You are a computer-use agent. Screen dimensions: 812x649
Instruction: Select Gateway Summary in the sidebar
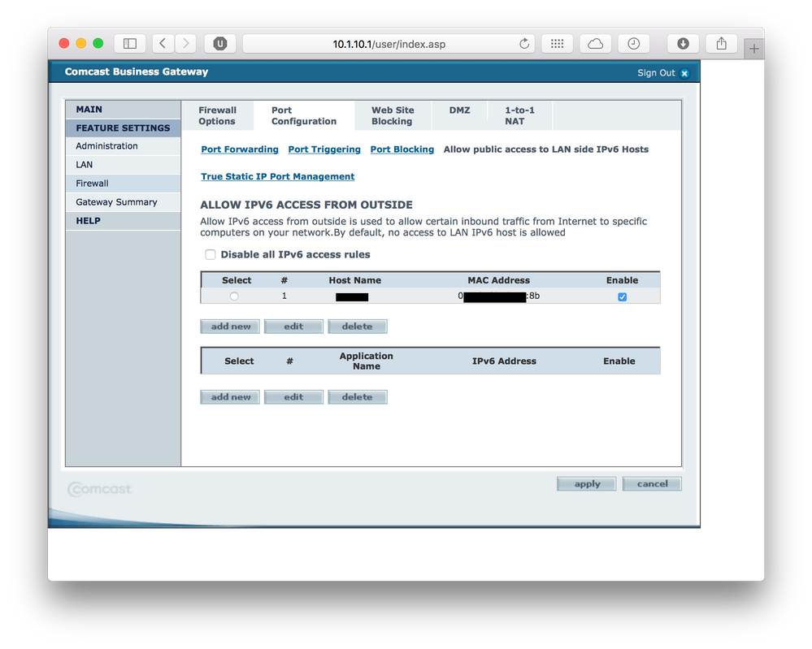pos(116,202)
